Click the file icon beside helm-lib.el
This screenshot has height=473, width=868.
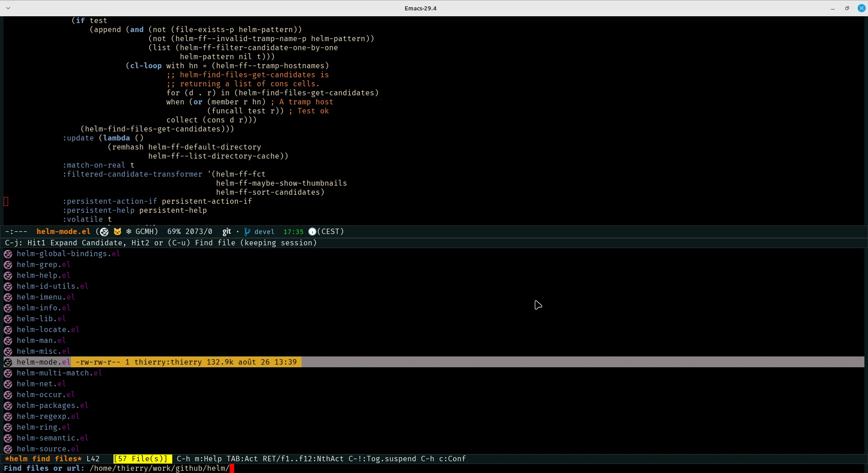tap(8, 319)
